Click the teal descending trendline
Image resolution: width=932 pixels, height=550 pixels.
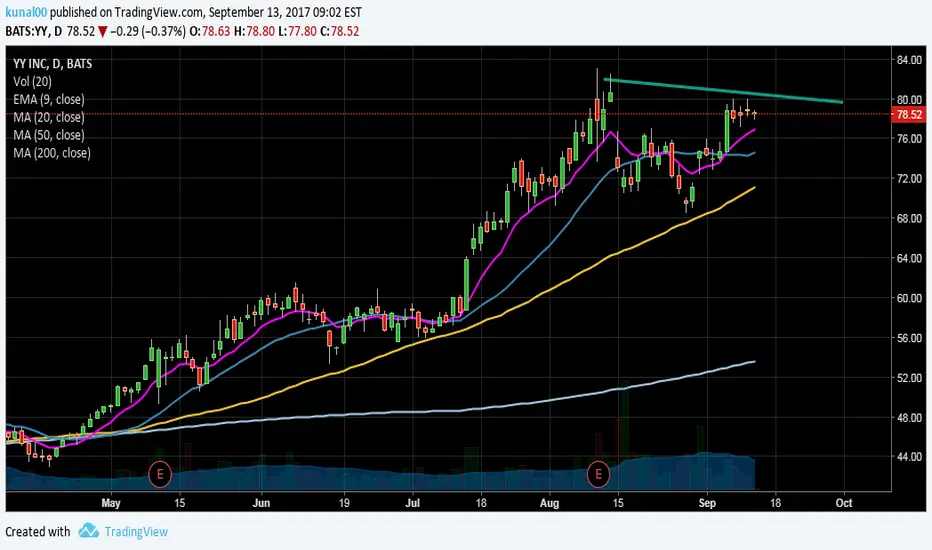coord(723,90)
